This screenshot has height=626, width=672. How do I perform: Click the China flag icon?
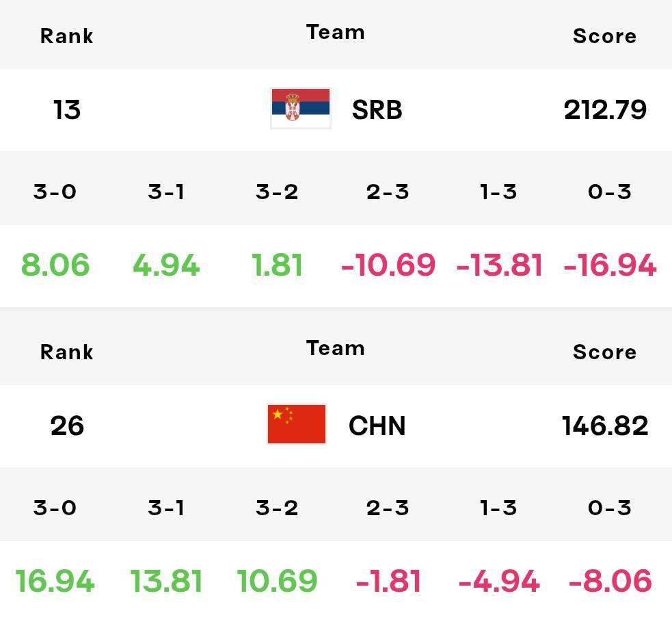click(296, 424)
